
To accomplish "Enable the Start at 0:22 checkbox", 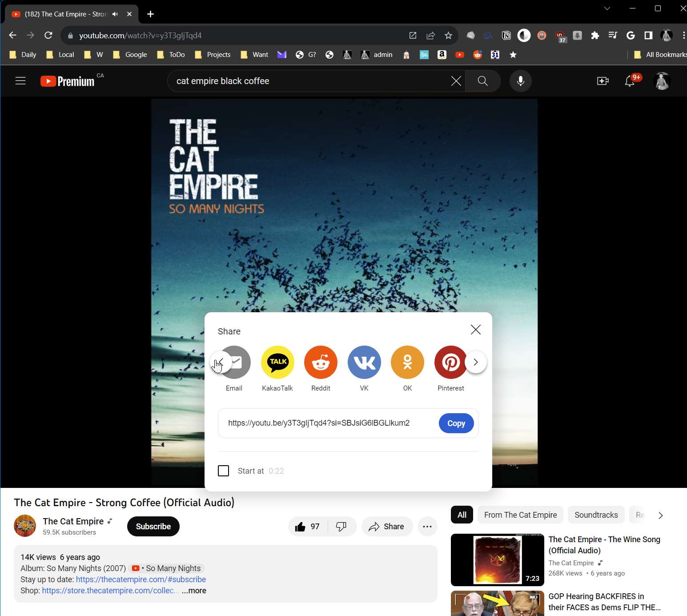I will click(224, 471).
